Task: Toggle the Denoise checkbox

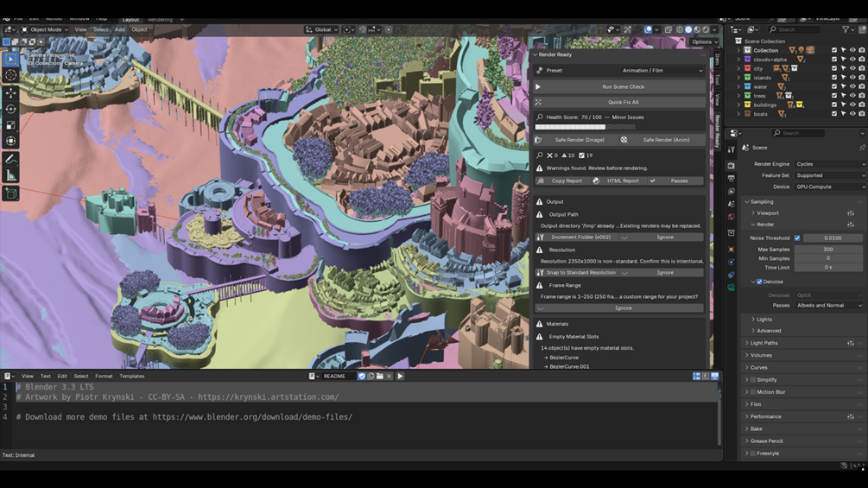Action: click(759, 282)
